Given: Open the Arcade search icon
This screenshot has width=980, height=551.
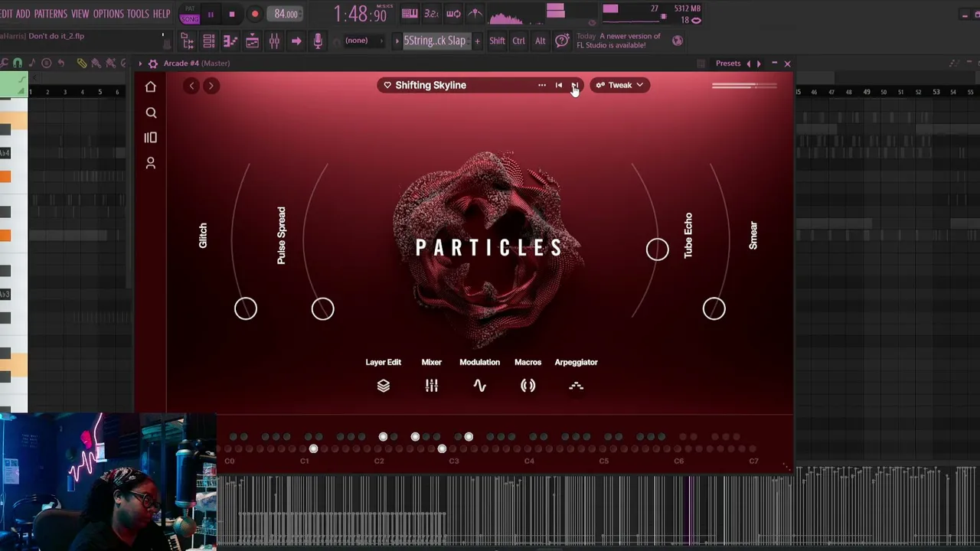Looking at the screenshot, I should point(151,113).
